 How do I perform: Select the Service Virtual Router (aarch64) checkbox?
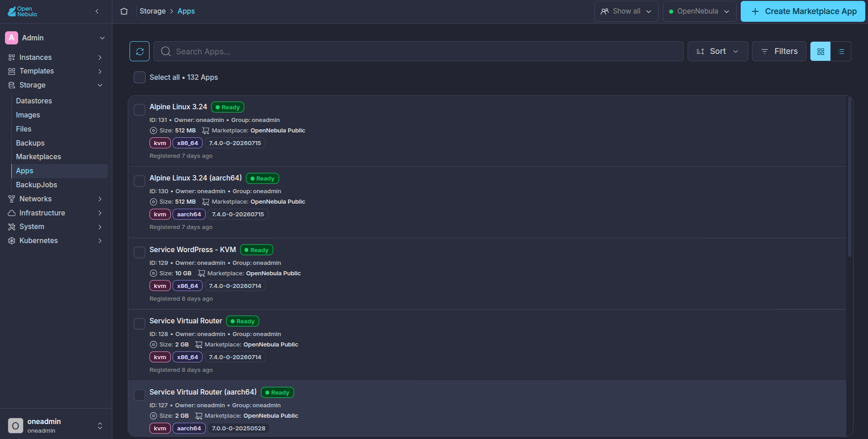(x=140, y=395)
